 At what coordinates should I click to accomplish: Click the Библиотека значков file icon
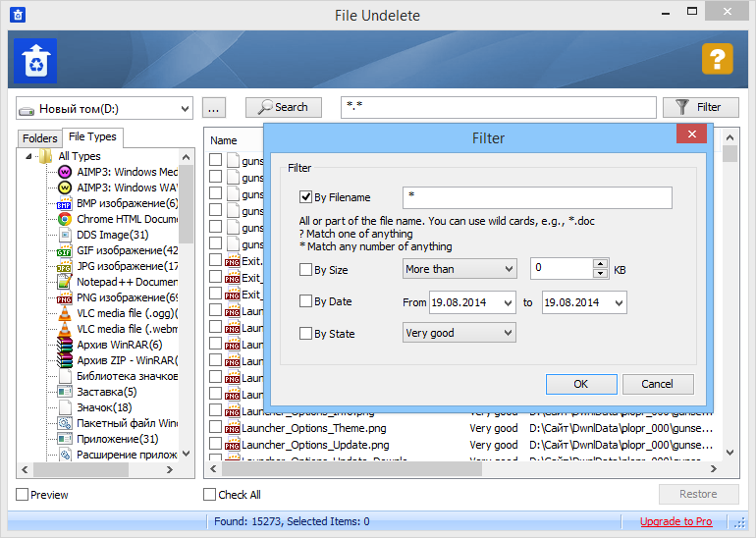pyautogui.click(x=65, y=377)
